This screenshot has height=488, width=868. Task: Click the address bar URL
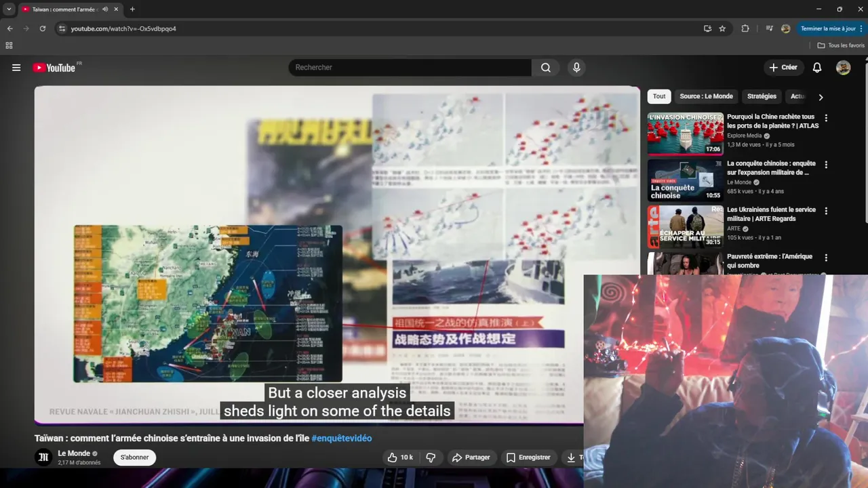point(123,28)
